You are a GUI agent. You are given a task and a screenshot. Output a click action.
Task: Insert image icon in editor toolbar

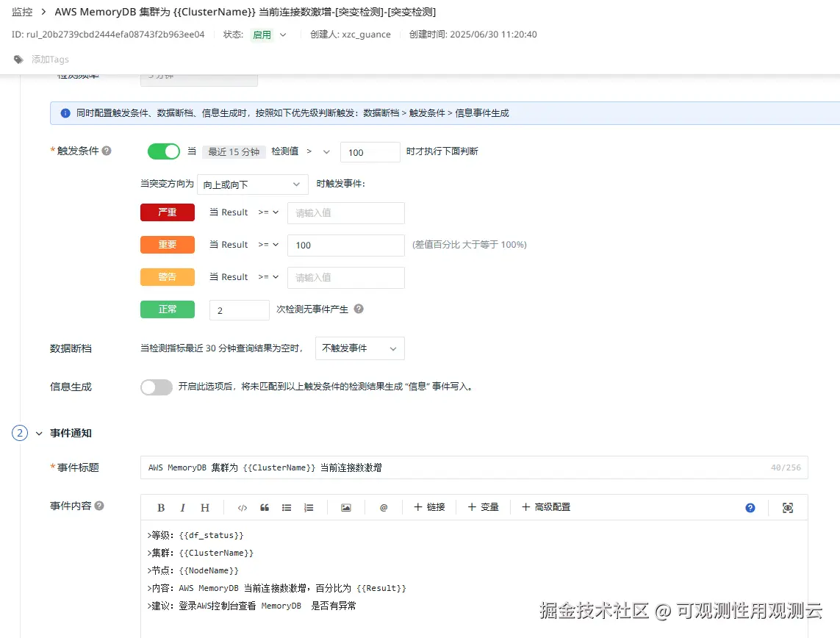pos(346,508)
